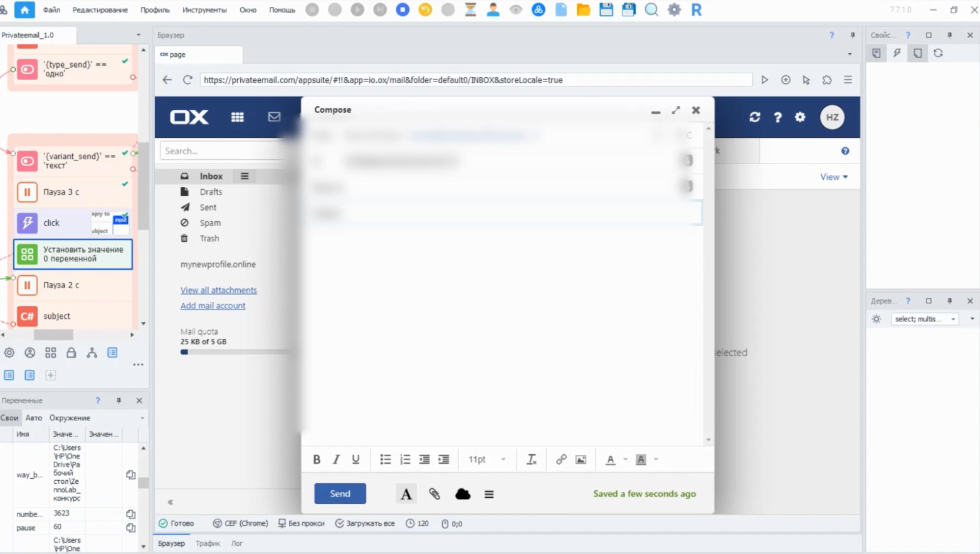Click the open folder icon in the main toolbar
The height and width of the screenshot is (554, 980).
pos(583,9)
